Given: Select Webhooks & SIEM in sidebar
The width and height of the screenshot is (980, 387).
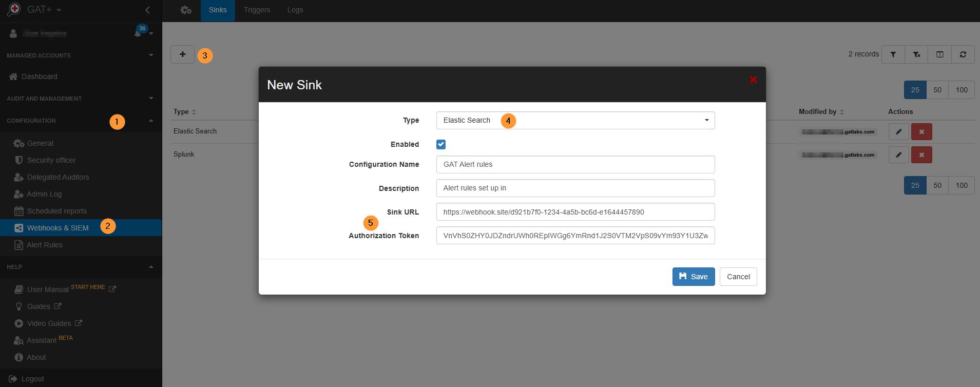Looking at the screenshot, I should 81,228.
